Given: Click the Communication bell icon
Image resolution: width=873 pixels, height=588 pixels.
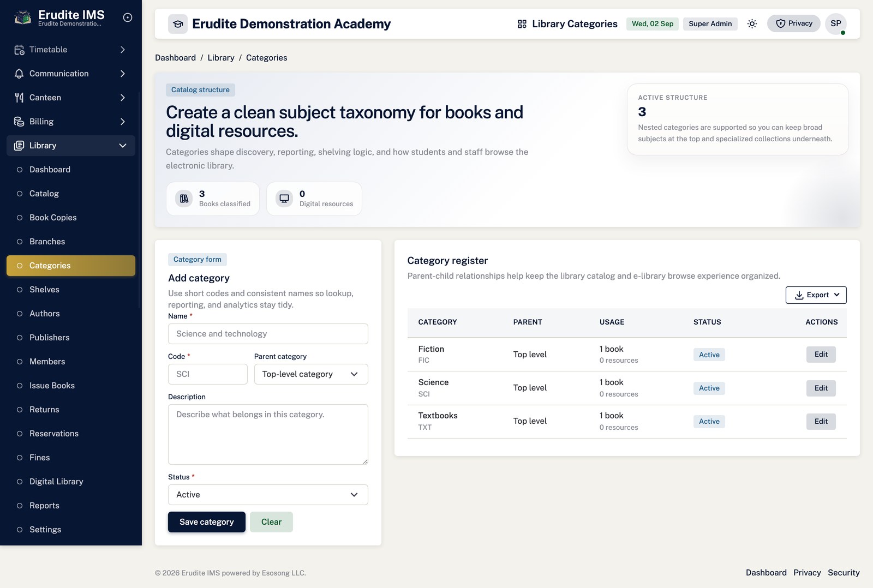Looking at the screenshot, I should pos(19,74).
